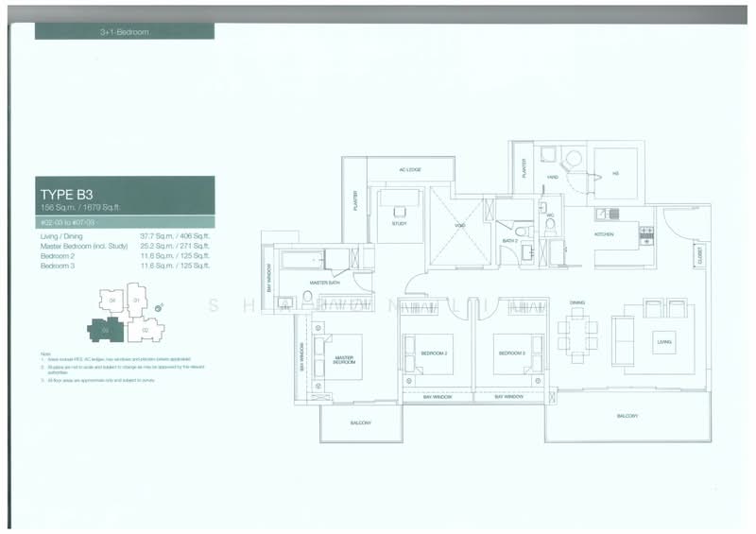The image size is (756, 534).
Task: Click the Living / Dining area row
Action: click(x=124, y=235)
